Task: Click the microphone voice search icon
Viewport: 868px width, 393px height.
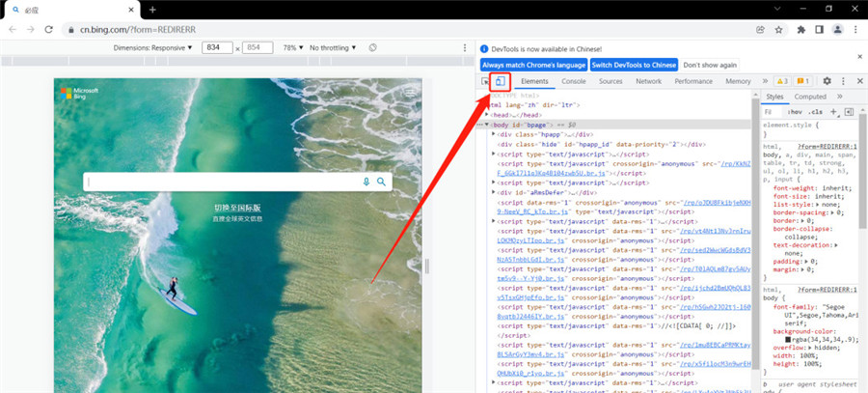Action: click(366, 182)
